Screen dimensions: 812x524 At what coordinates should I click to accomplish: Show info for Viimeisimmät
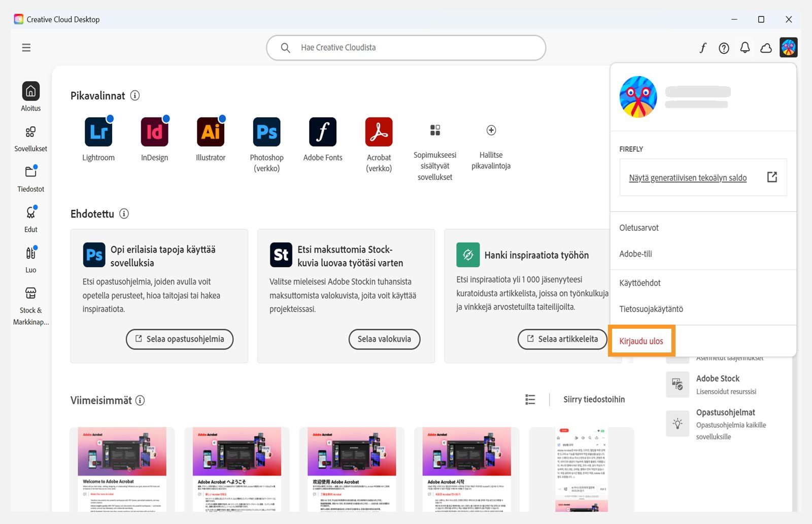pos(140,400)
